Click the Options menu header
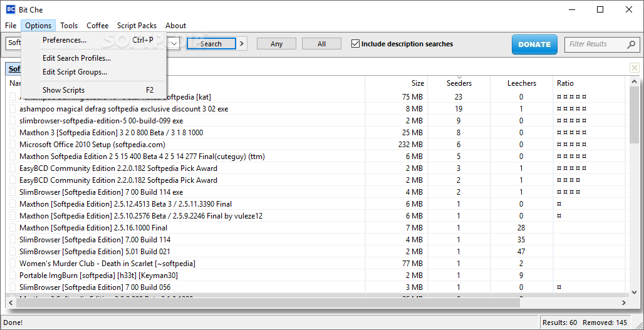 pyautogui.click(x=38, y=26)
